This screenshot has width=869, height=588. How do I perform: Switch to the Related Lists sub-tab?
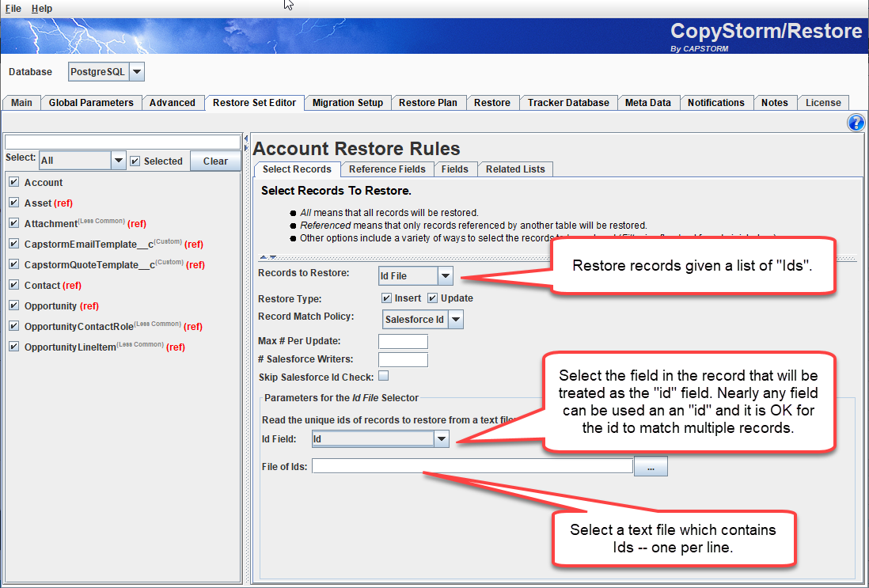click(515, 169)
